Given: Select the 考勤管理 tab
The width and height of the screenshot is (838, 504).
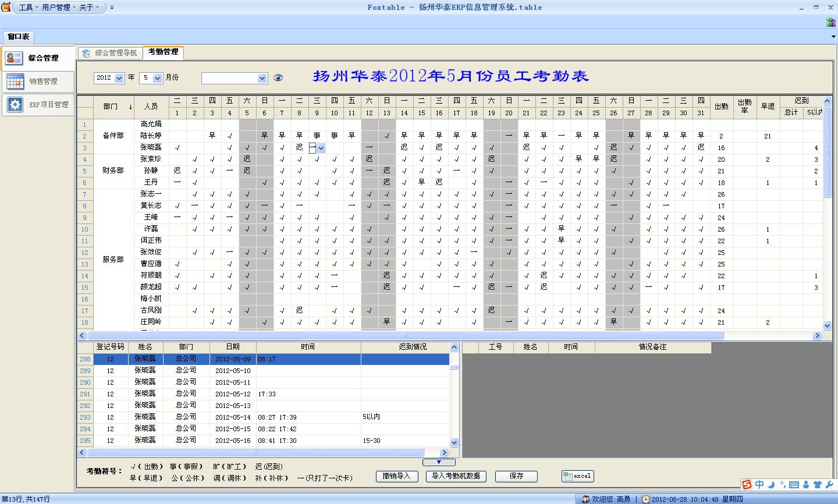Looking at the screenshot, I should click(x=163, y=52).
